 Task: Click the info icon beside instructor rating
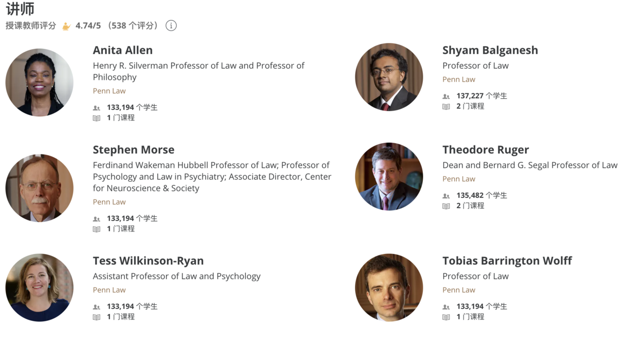tap(171, 25)
